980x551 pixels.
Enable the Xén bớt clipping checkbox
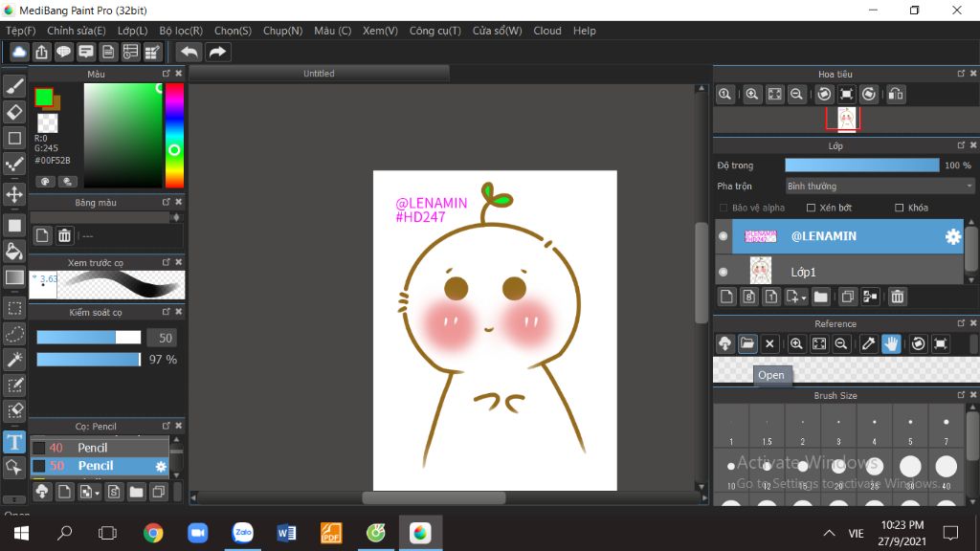pos(812,208)
